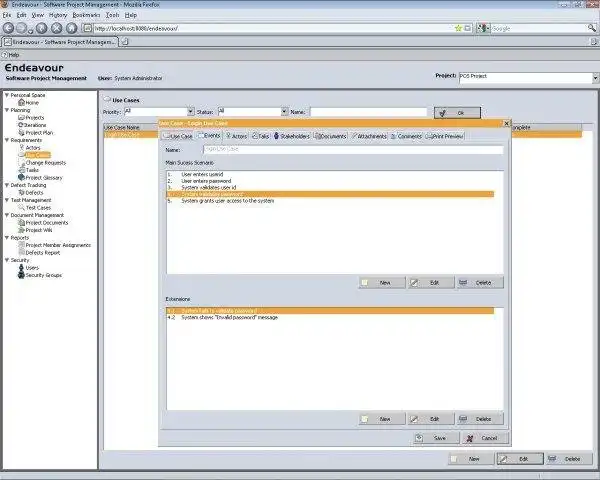Viewport: 600px width, 480px height.
Task: Click New under Main Success Scenario
Action: (x=382, y=282)
